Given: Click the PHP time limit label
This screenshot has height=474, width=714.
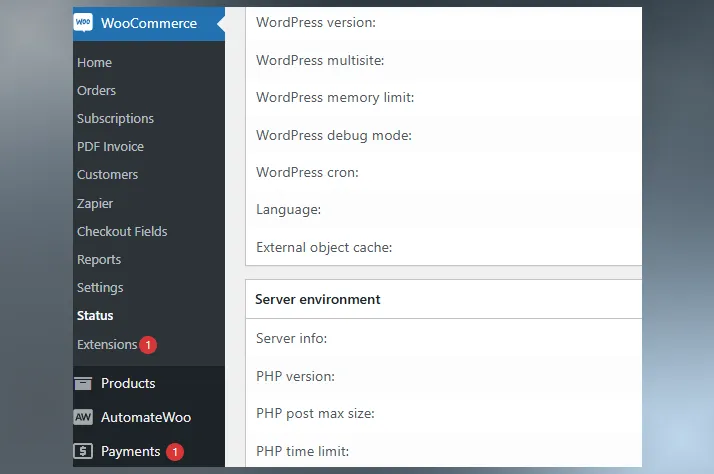Looking at the screenshot, I should pos(302,451).
